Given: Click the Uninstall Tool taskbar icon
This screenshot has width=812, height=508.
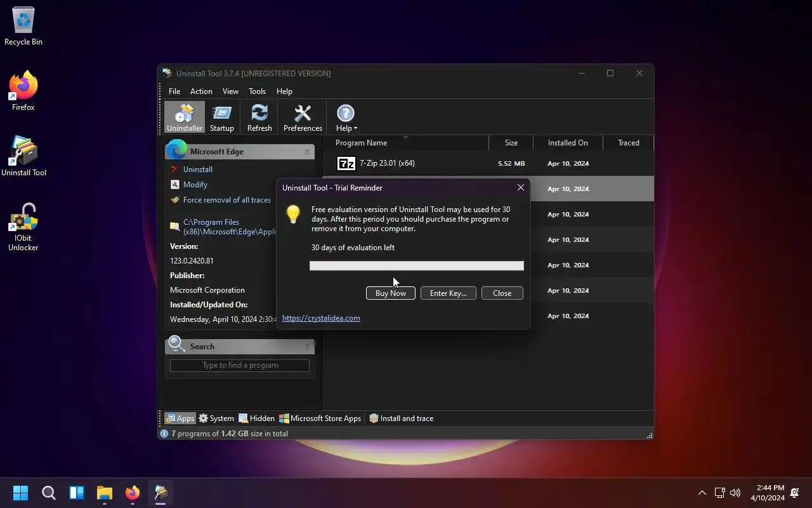Looking at the screenshot, I should point(160,493).
